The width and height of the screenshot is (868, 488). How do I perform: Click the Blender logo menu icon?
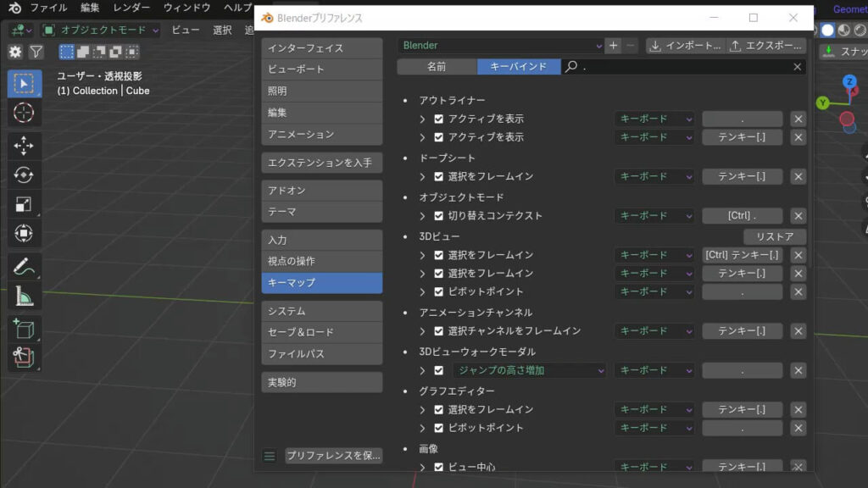(14, 8)
